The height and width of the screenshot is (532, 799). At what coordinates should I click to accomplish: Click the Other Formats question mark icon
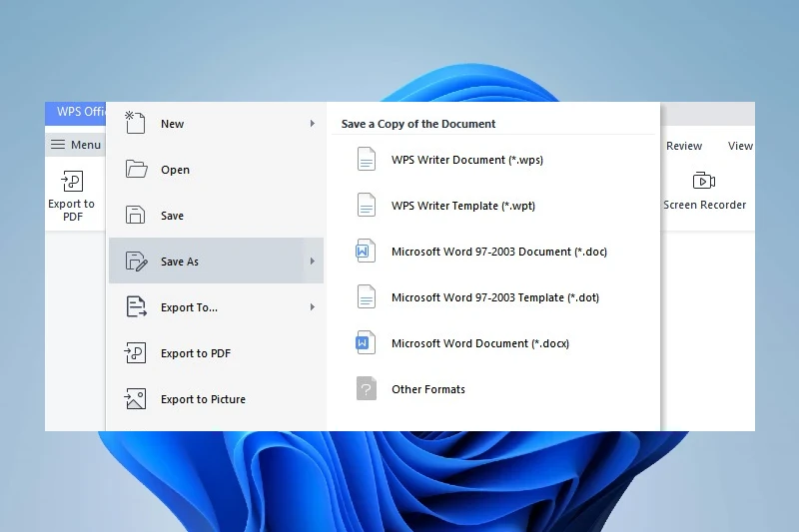(x=366, y=388)
